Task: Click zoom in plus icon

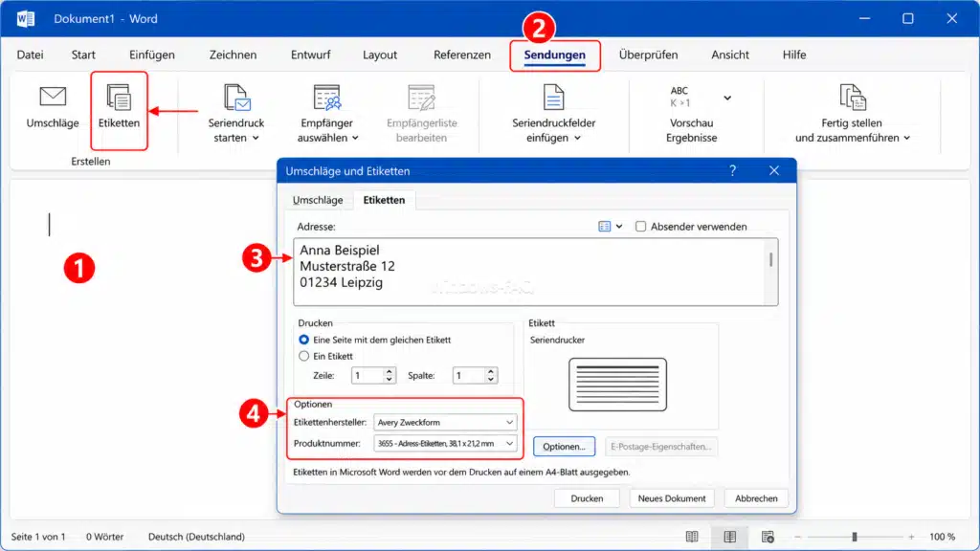Action: 911,537
